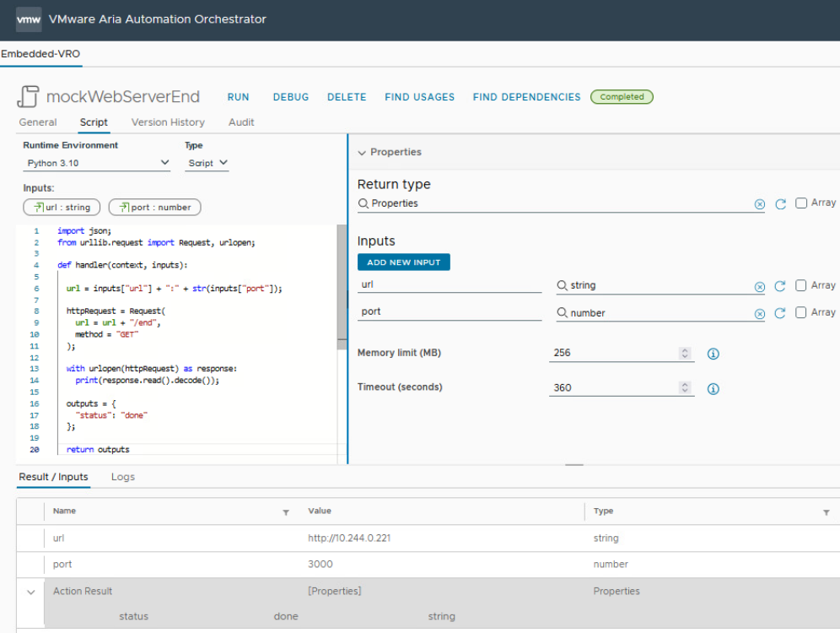This screenshot has height=633, width=840.
Task: Clear the port input's number type
Action: click(760, 314)
